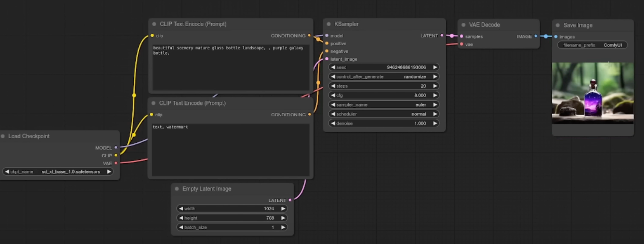Viewport: 644px width, 244px height.
Task: Switch to next scheduler option arrow
Action: point(435,114)
